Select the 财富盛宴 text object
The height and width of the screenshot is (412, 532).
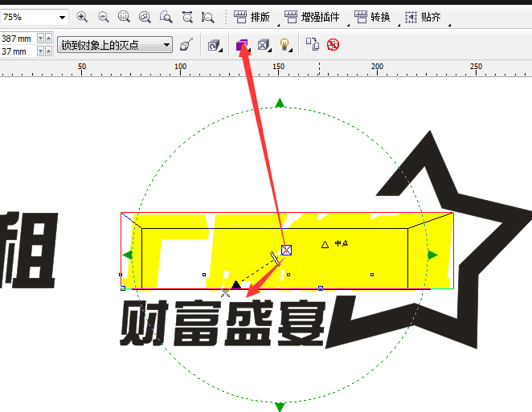223,323
